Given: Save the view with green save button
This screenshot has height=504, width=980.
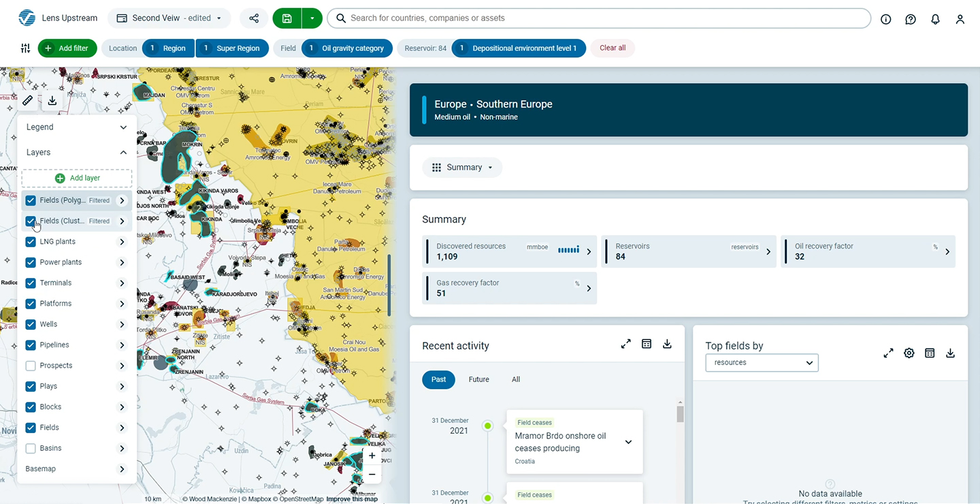Looking at the screenshot, I should click(x=287, y=18).
